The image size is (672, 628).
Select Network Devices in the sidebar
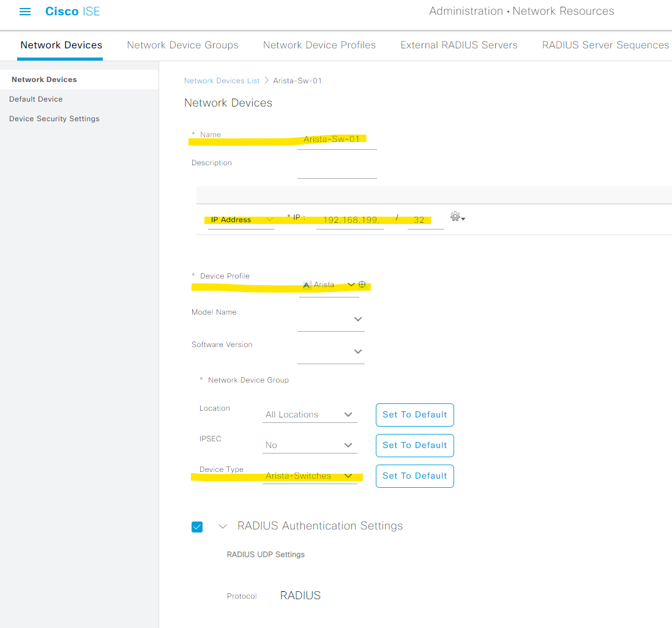(x=80, y=80)
